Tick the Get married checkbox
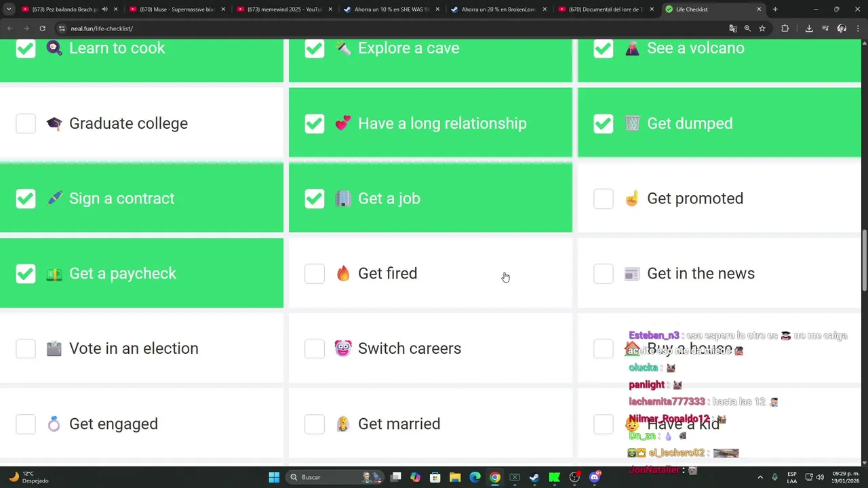This screenshot has width=868, height=488. (315, 424)
